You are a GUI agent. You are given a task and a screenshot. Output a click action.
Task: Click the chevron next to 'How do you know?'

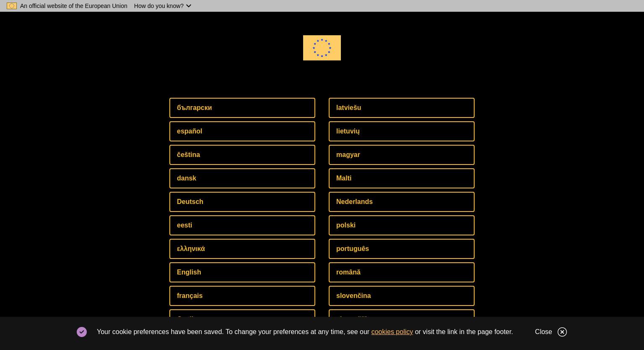pyautogui.click(x=189, y=6)
